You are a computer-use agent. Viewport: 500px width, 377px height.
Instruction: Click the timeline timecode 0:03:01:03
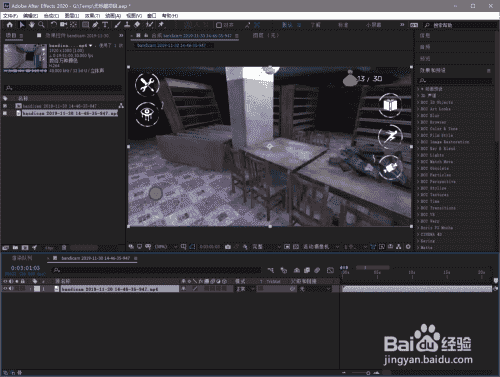pyautogui.click(x=25, y=268)
